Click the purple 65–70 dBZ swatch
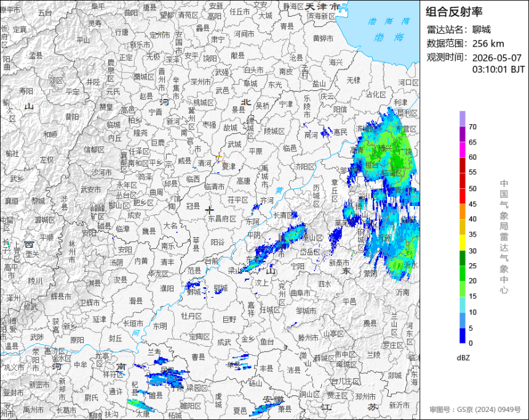Screen dimensions: 529x420 click(x=463, y=134)
